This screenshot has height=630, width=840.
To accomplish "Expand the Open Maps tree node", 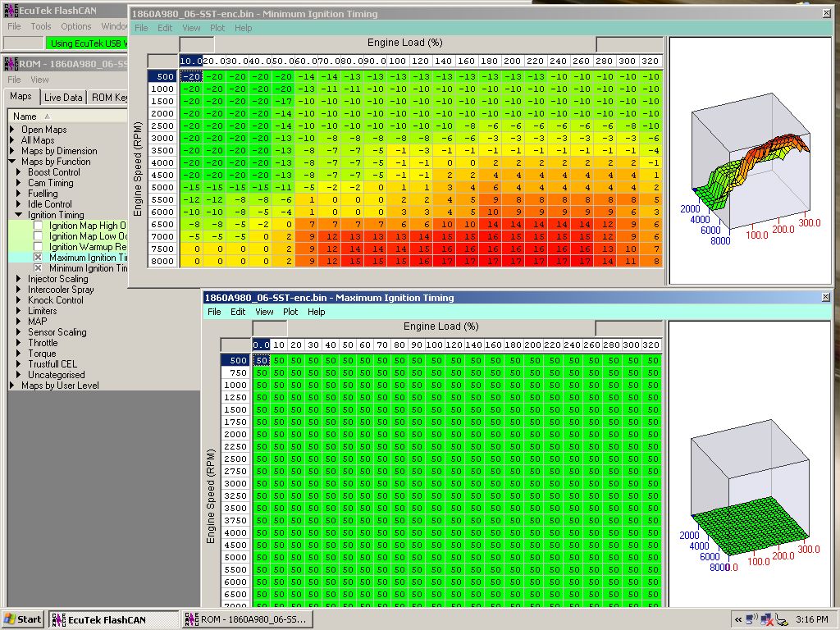I will coord(12,129).
